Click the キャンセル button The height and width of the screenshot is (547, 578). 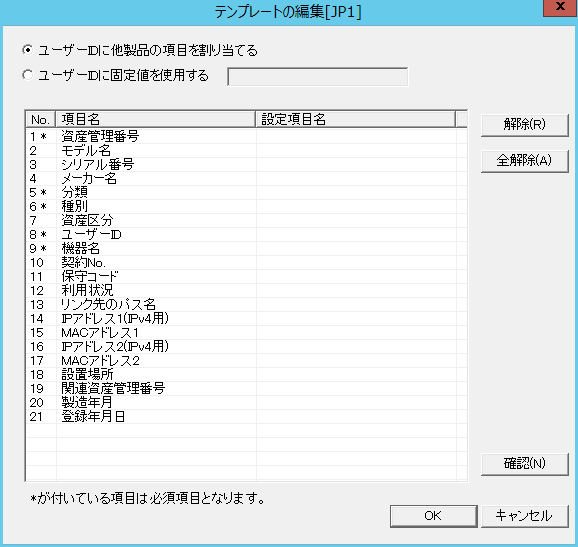pos(525,516)
